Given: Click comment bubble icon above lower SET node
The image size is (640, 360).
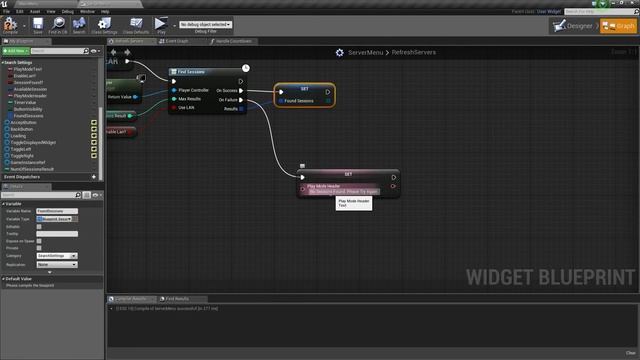Looking at the screenshot, I should pos(302,166).
